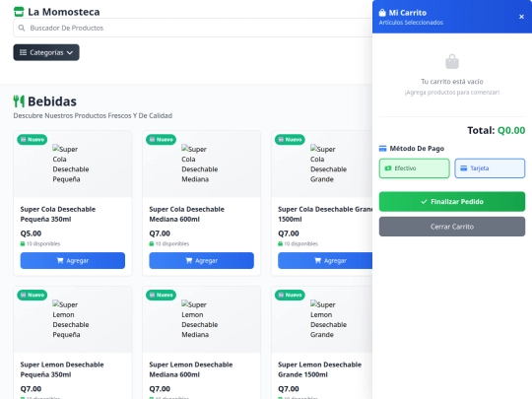The height and width of the screenshot is (399, 532).
Task: Click the Nuevo badge on Super Lemon Mediana
Action: pos(162,295)
